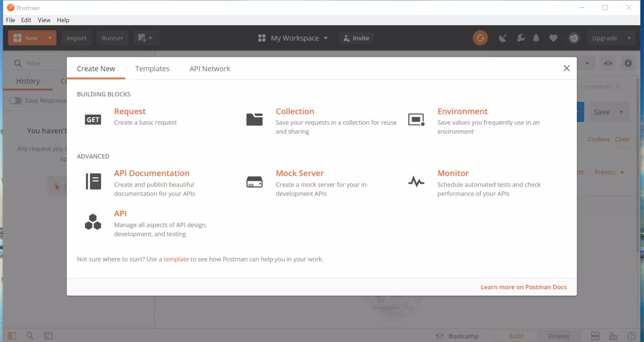Click the two-pane view layout icon

tap(595, 336)
